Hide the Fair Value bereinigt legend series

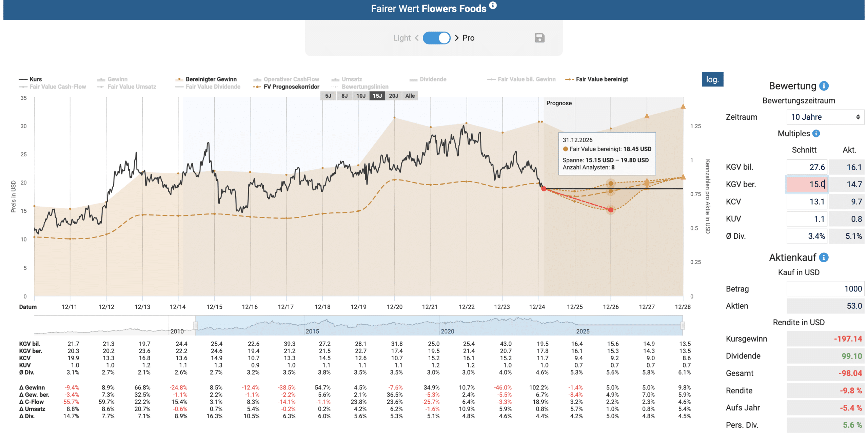click(596, 79)
